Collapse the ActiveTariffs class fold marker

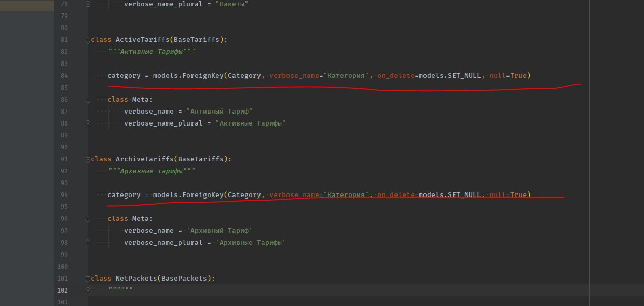[x=88, y=40]
